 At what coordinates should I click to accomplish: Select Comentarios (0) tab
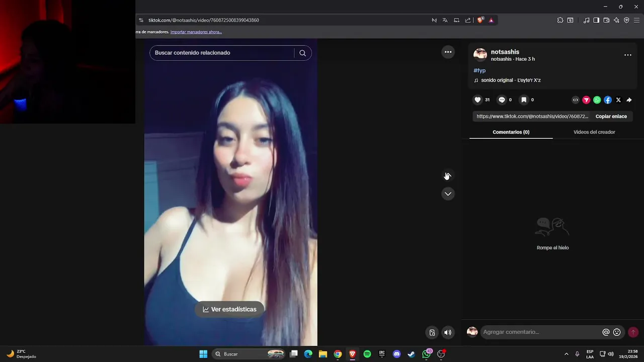click(511, 132)
